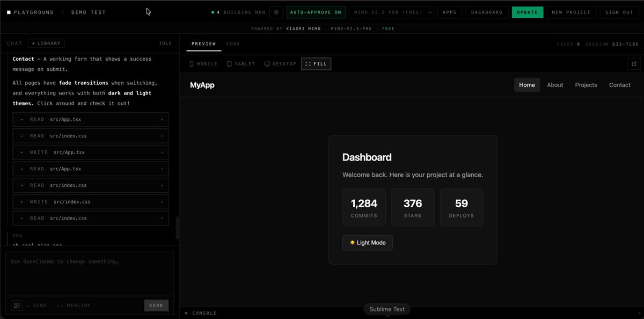Click the Send button

[x=156, y=306]
